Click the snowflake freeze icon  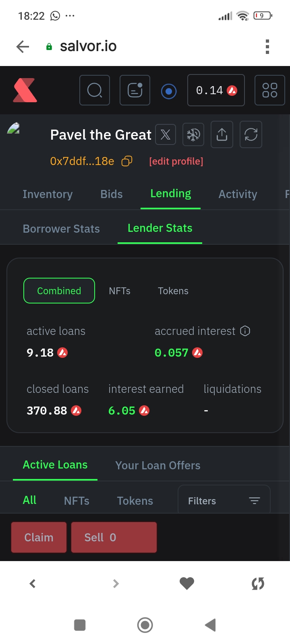193,134
